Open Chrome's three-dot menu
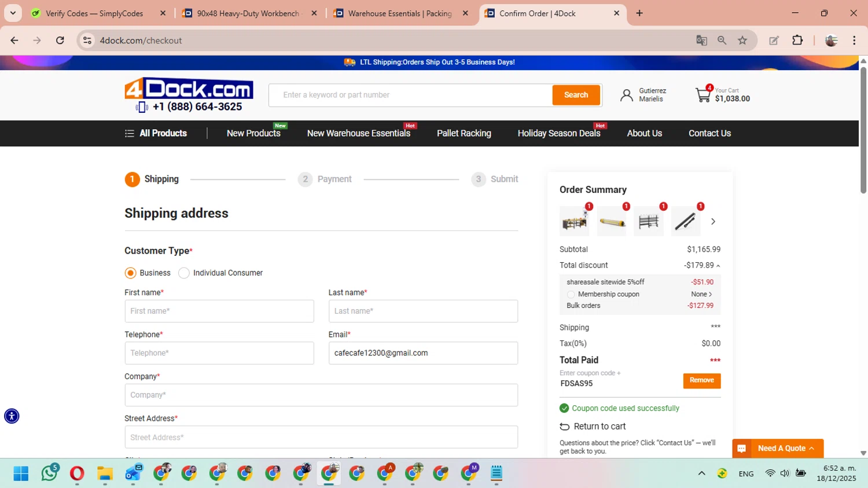Viewport: 868px width, 488px height. tap(854, 40)
